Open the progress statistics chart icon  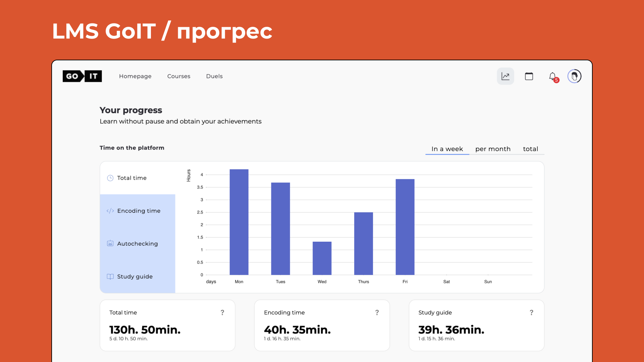[505, 76]
